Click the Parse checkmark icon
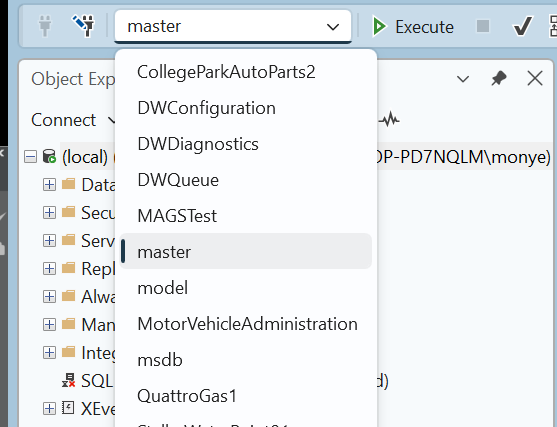The image size is (557, 427). (523, 26)
